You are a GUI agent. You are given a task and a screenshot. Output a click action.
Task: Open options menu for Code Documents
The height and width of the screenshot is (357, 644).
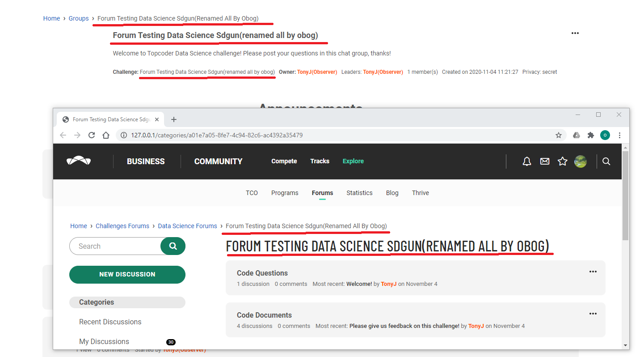coord(593,314)
